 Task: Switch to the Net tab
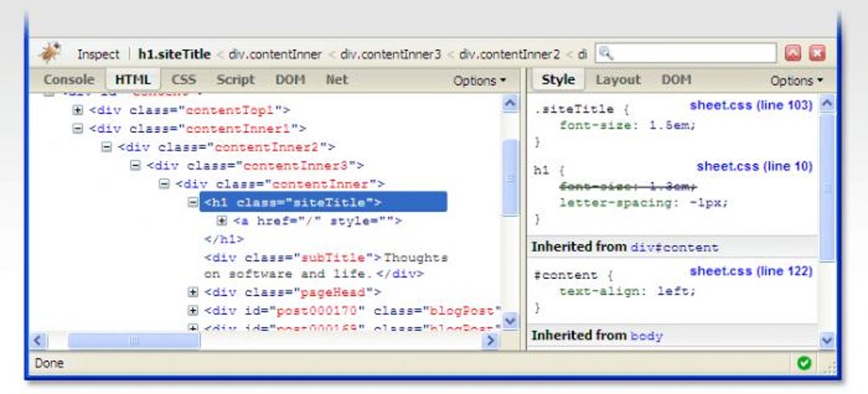(337, 80)
